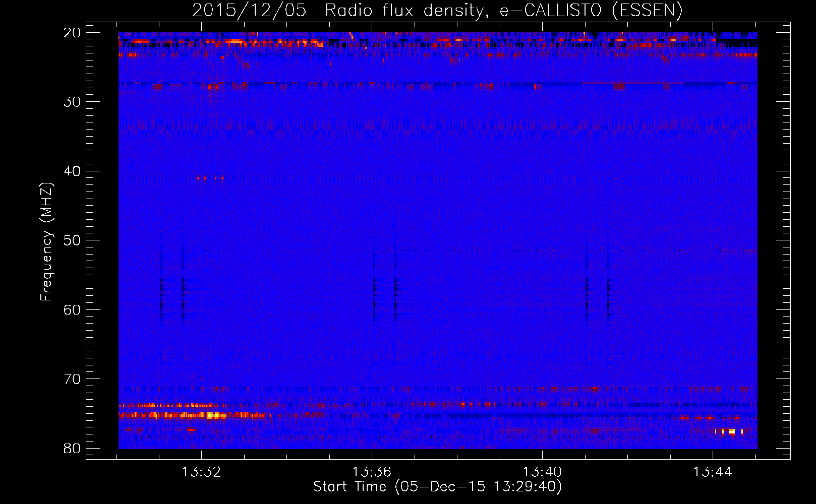This screenshot has height=504, width=816.
Task: Click the 60 MHz frequency tick label
Action: pos(73,309)
